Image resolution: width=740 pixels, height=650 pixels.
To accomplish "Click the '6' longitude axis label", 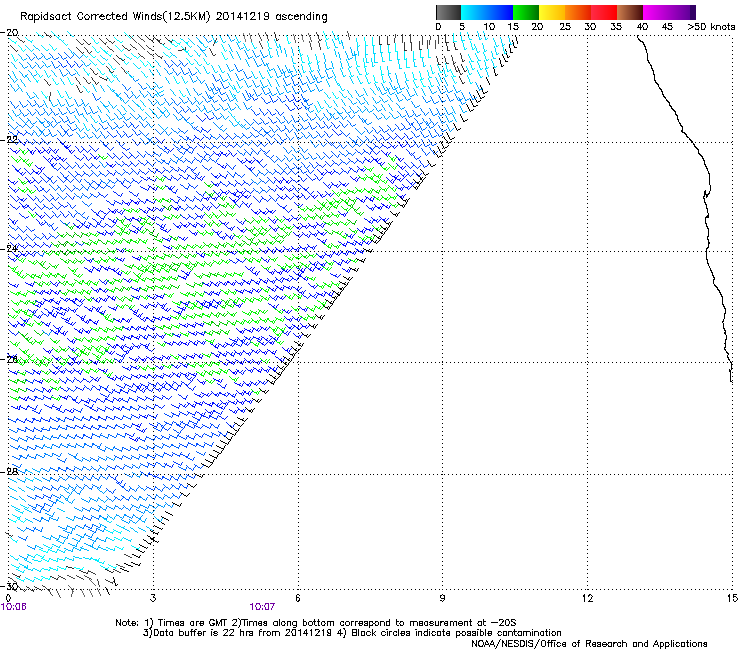I will click(298, 598).
